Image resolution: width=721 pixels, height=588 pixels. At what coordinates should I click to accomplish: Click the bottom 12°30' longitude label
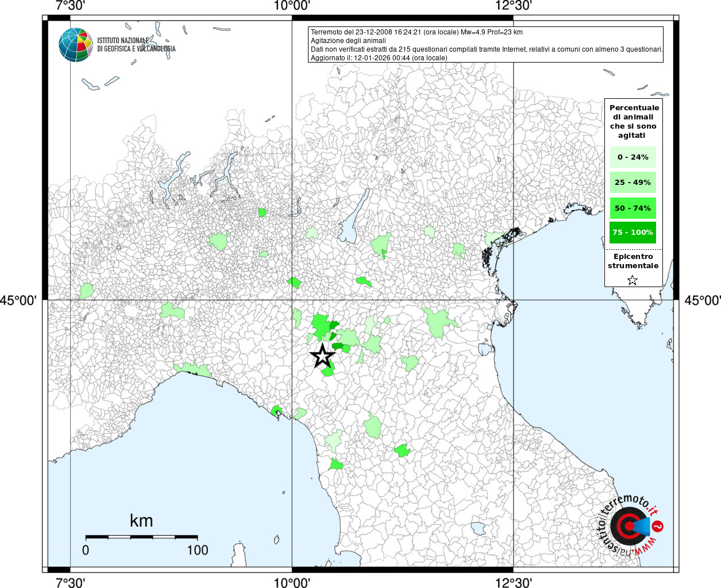pos(514,582)
